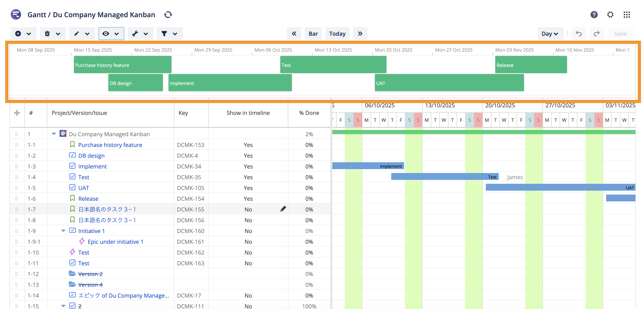The height and width of the screenshot is (309, 644).
Task: Jump to Today on the timeline
Action: click(x=337, y=34)
